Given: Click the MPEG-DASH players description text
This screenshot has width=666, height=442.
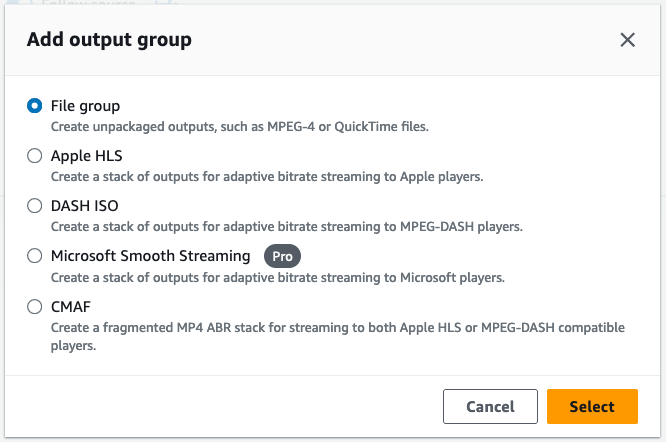Looking at the screenshot, I should coord(286,227).
